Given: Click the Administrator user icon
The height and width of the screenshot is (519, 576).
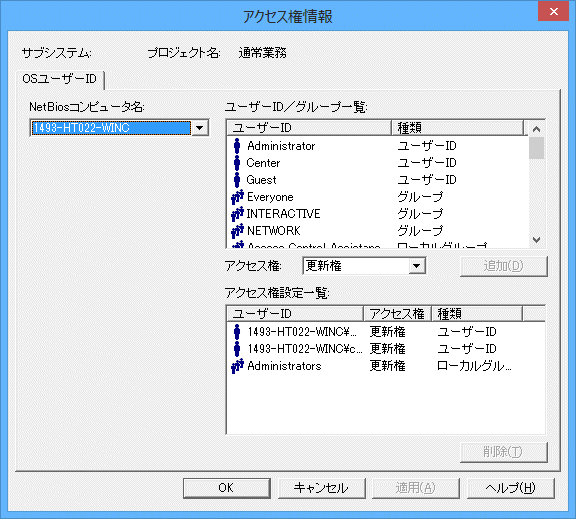Looking at the screenshot, I should click(x=237, y=146).
